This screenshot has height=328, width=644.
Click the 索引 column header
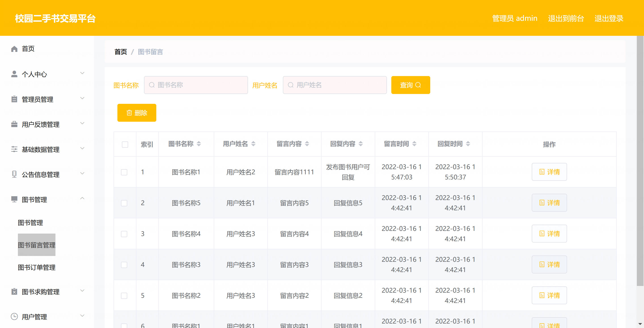click(x=147, y=144)
